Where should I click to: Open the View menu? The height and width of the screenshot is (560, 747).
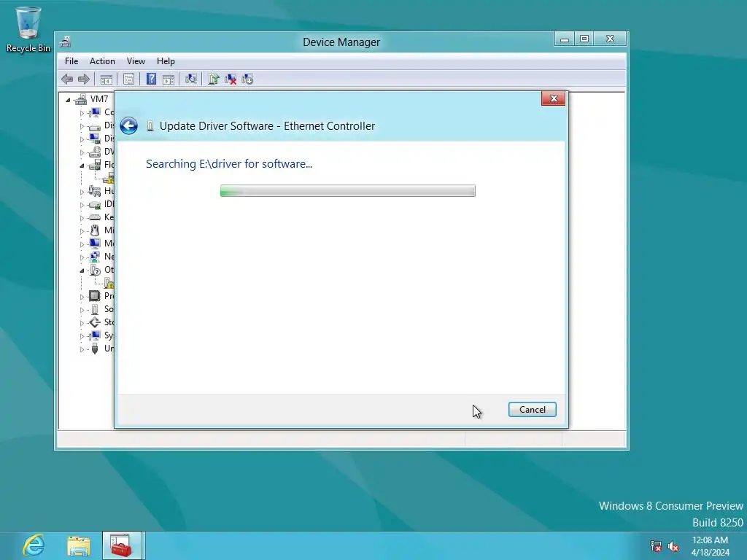click(136, 61)
